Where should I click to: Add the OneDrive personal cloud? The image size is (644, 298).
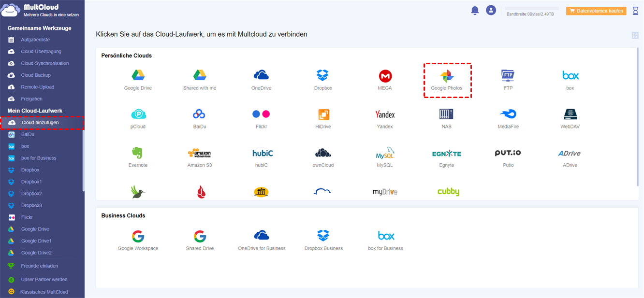(261, 75)
